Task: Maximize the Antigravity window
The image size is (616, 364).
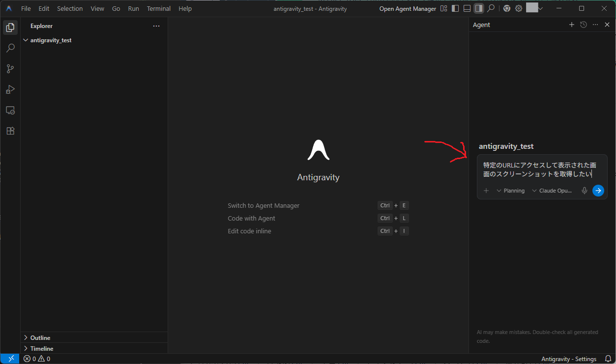Action: point(582,8)
